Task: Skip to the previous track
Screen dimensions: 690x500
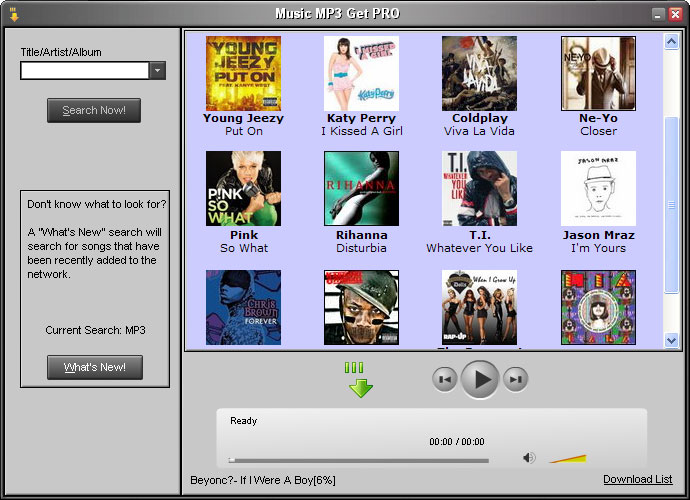Action: point(444,379)
